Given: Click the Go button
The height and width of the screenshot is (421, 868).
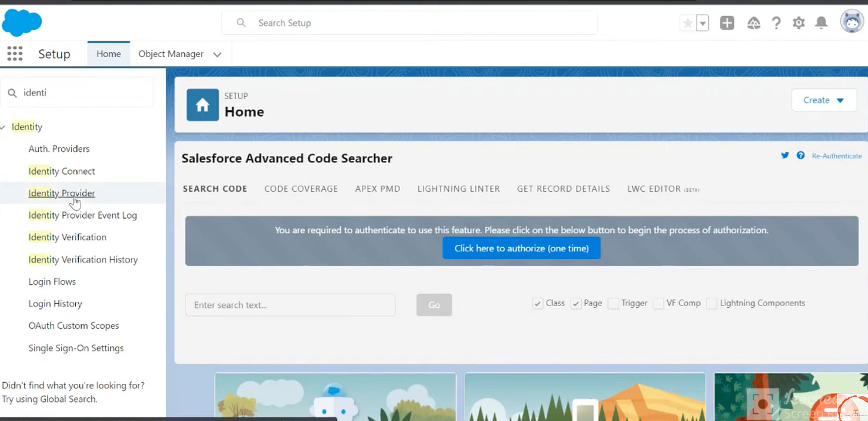Looking at the screenshot, I should pos(434,305).
